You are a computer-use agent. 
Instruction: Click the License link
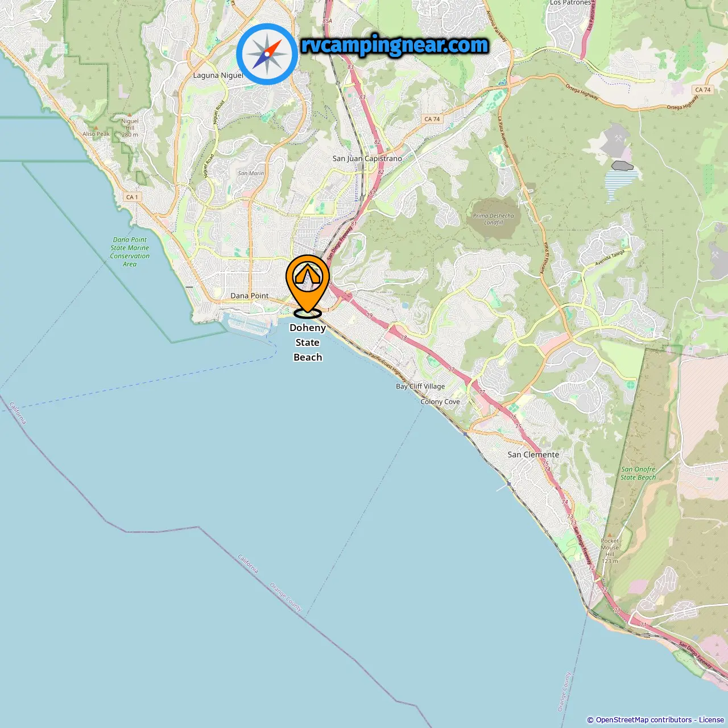712,720
